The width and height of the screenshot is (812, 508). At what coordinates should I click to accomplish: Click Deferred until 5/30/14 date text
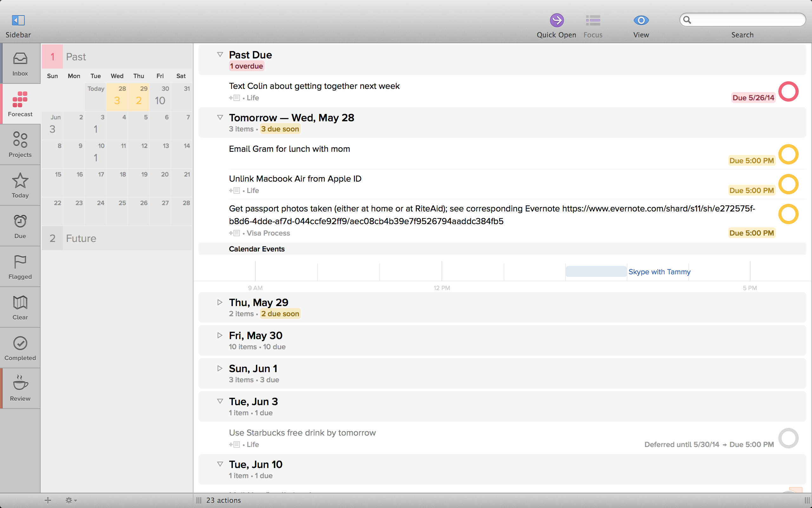(x=682, y=444)
